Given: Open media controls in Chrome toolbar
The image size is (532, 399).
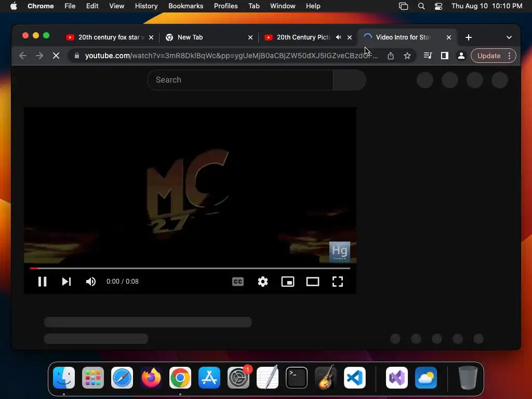Looking at the screenshot, I should click(428, 56).
